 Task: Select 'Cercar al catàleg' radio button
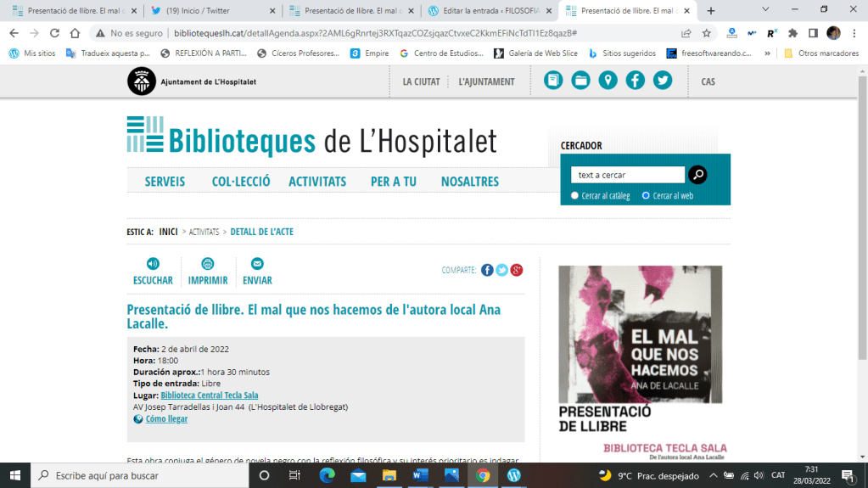point(574,196)
